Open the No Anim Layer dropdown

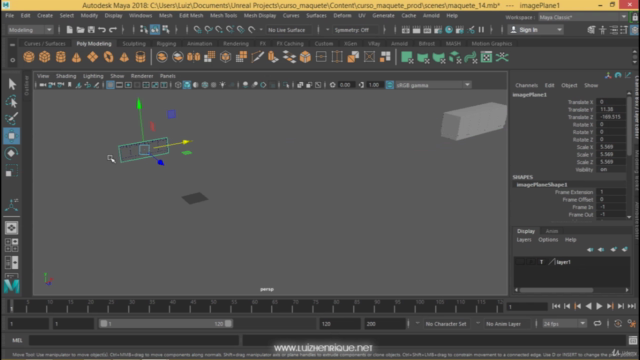(503, 324)
